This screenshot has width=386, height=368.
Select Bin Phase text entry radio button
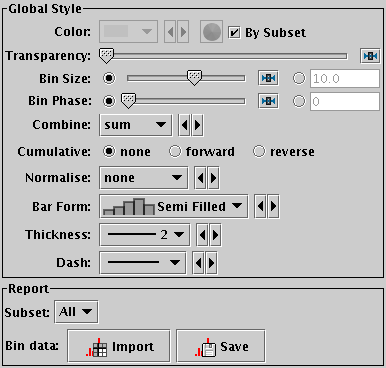click(x=299, y=101)
